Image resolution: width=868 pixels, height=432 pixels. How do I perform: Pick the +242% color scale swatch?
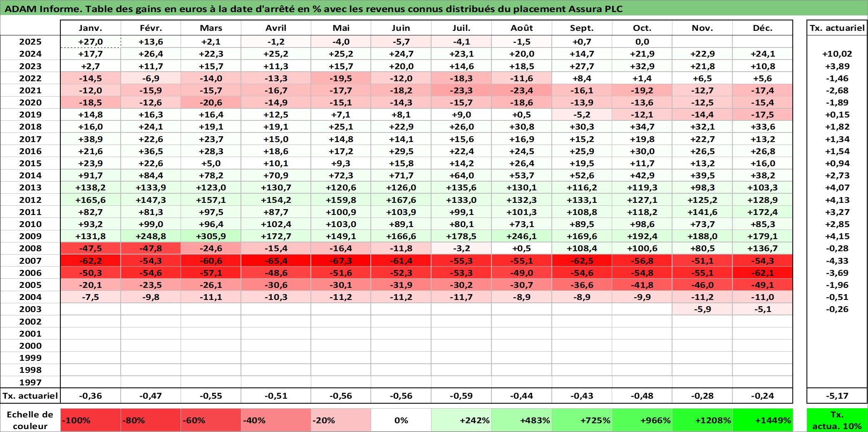[x=461, y=420]
